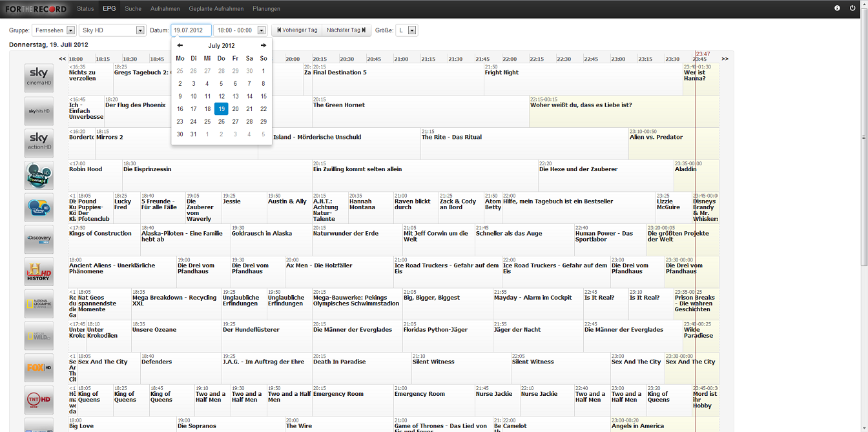
Task: Select the program Alien vs. Predator
Action: pos(674,143)
